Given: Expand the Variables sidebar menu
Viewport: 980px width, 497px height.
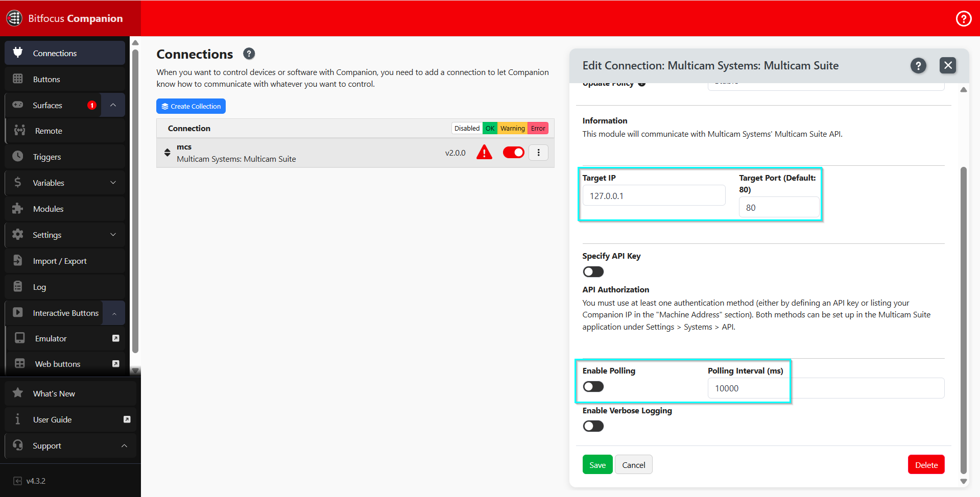Looking at the screenshot, I should (x=65, y=183).
